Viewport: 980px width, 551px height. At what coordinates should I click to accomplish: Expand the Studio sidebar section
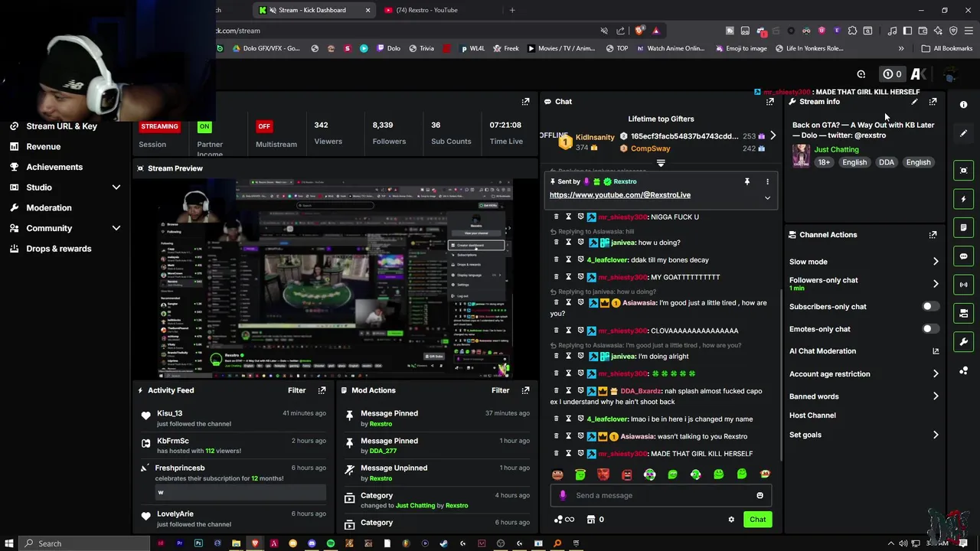[116, 187]
